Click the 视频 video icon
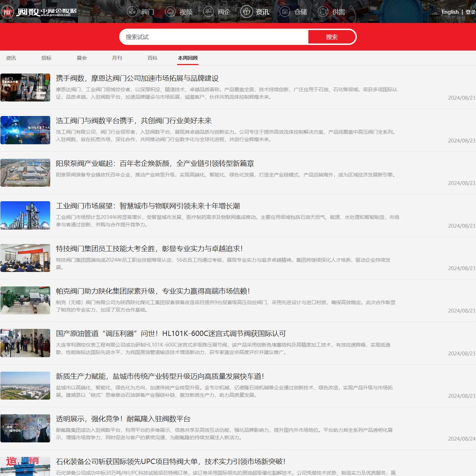 (170, 12)
